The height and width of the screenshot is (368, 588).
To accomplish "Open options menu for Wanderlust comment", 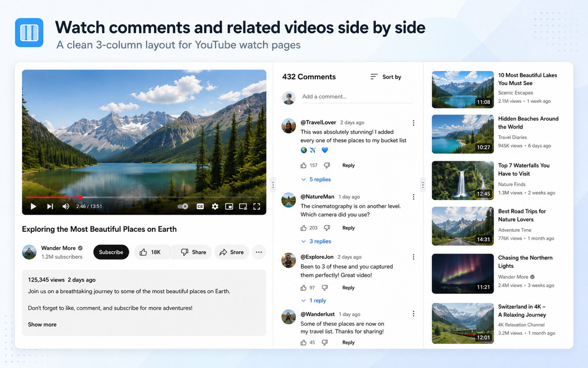I will [x=413, y=314].
